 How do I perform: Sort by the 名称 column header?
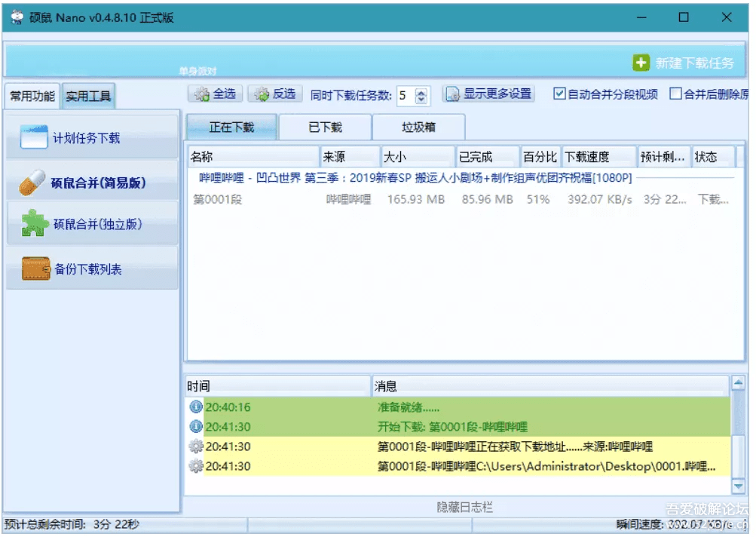253,157
